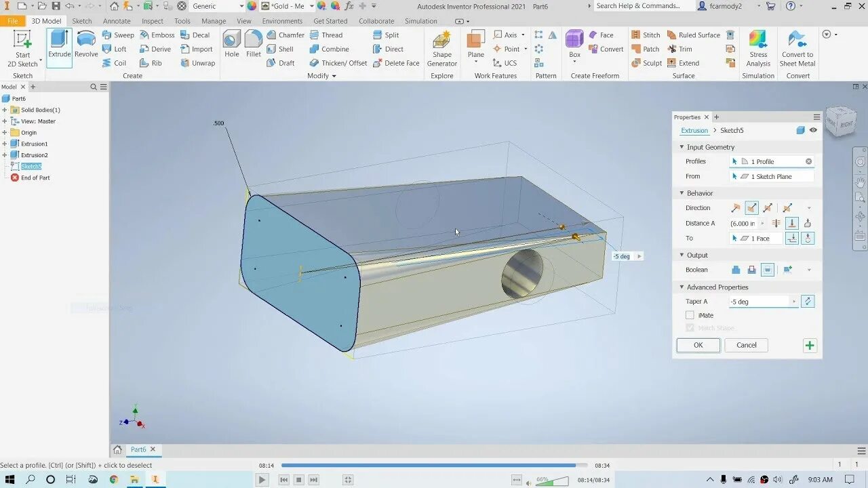Apply and create new extrusion with plus

(x=810, y=345)
